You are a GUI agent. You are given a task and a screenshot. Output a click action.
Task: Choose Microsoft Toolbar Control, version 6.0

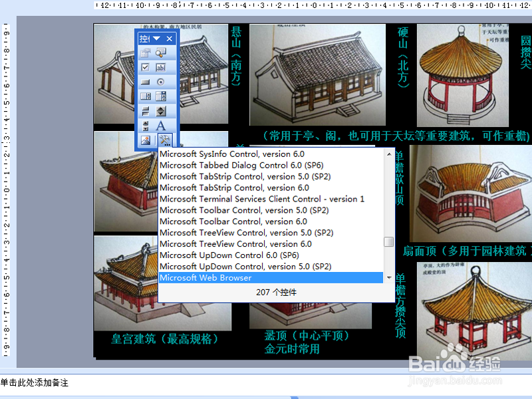tap(271, 221)
